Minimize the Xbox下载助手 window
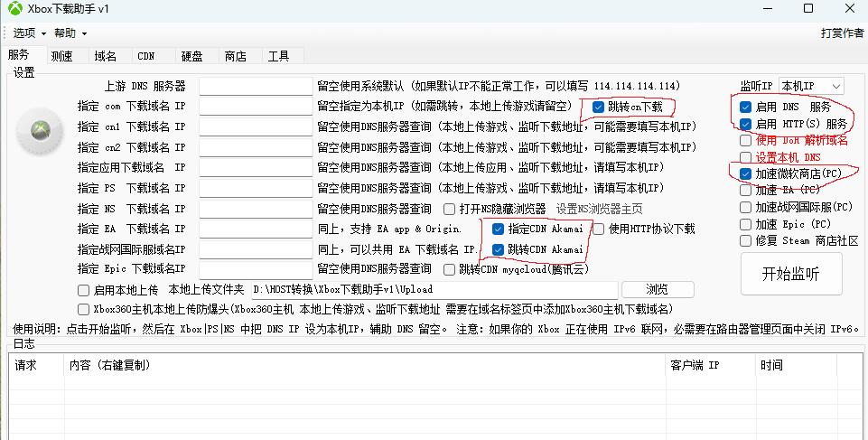Image resolution: width=868 pixels, height=440 pixels. [x=767, y=9]
